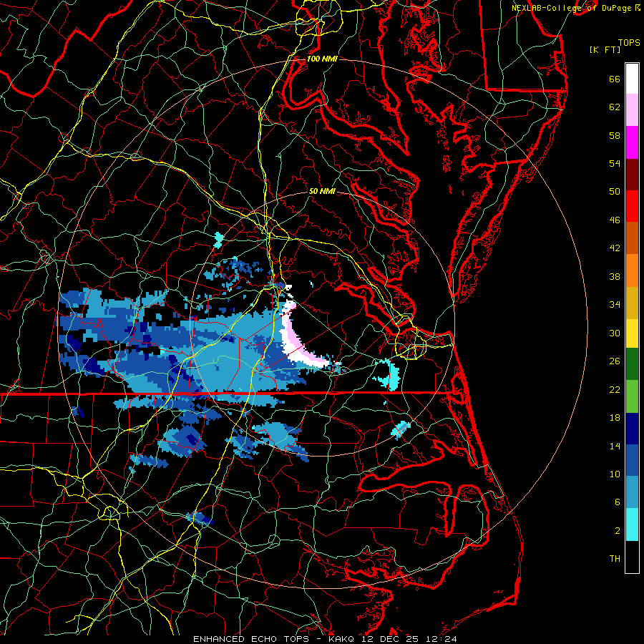
Task: Click the white 66 kft legend swatch
Action: (x=632, y=79)
